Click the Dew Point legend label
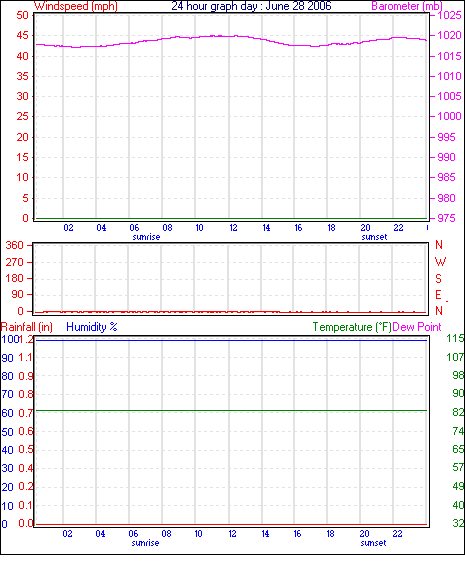 [417, 327]
